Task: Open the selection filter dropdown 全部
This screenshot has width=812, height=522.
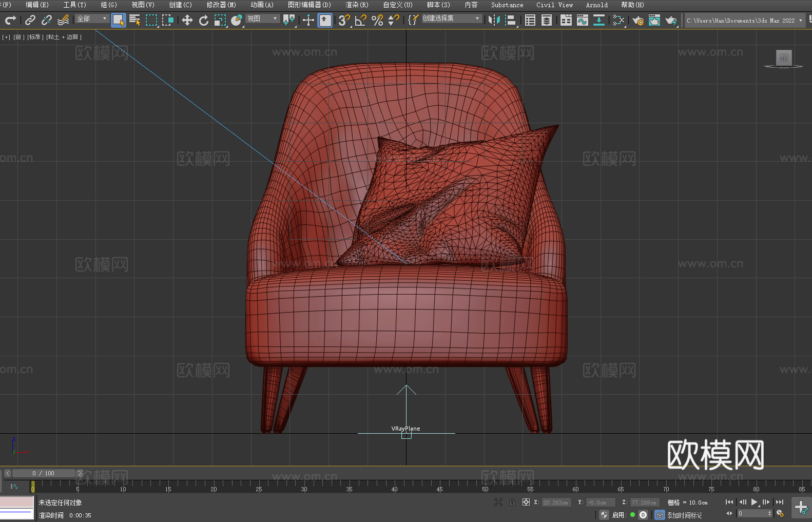Action: pyautogui.click(x=92, y=18)
